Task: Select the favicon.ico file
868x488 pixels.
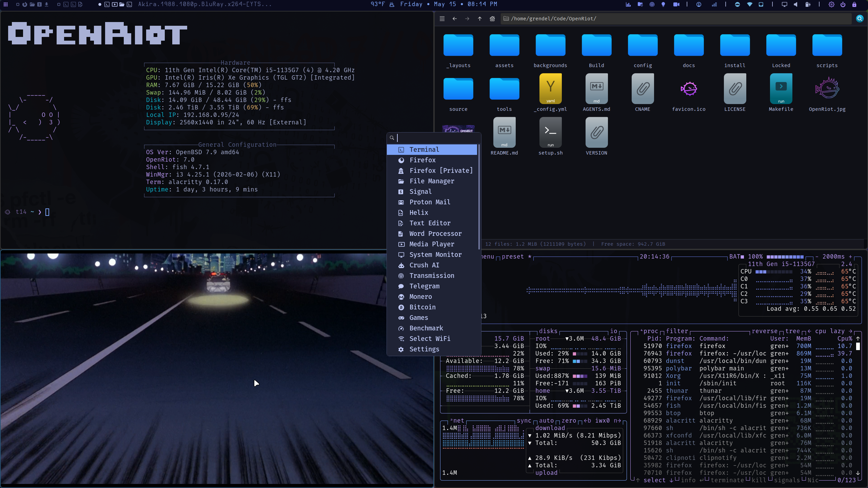Action: pyautogui.click(x=689, y=92)
